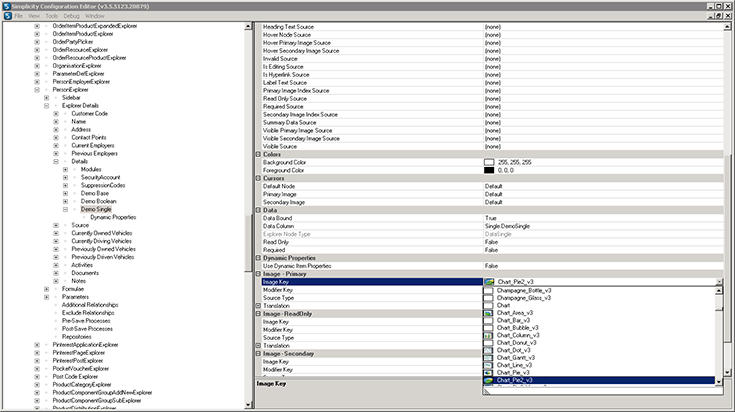This screenshot has width=735, height=412.
Task: Collapse the PersonExplorer tree node
Action: point(37,89)
